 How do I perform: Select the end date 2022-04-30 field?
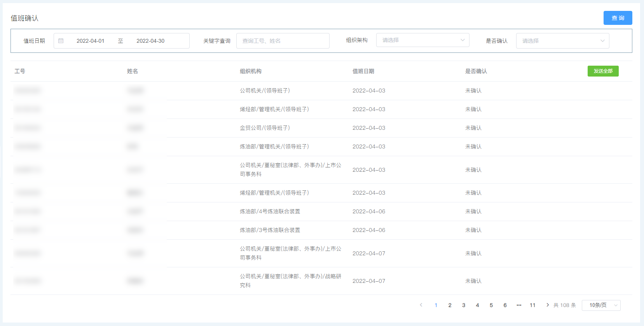150,41
